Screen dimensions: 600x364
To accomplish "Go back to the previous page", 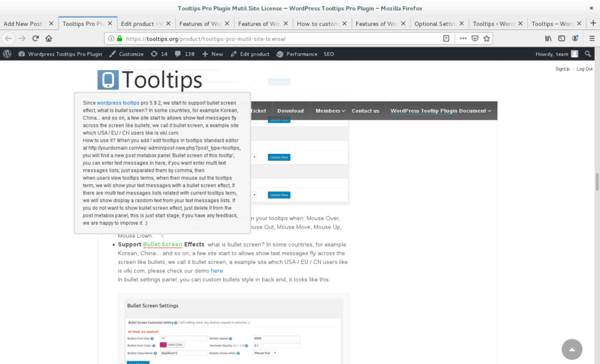I will pos(9,38).
